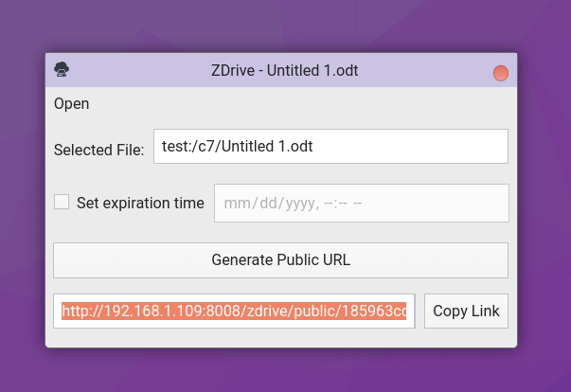Click the "Selected File:" label
This screenshot has width=571, height=392.
(98, 150)
